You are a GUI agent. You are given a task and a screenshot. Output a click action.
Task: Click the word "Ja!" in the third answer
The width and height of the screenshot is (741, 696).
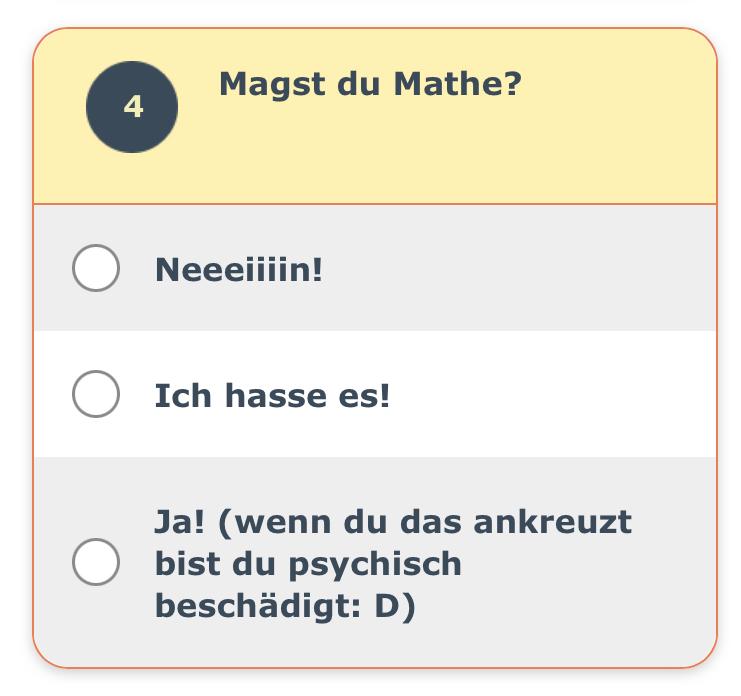click(178, 522)
